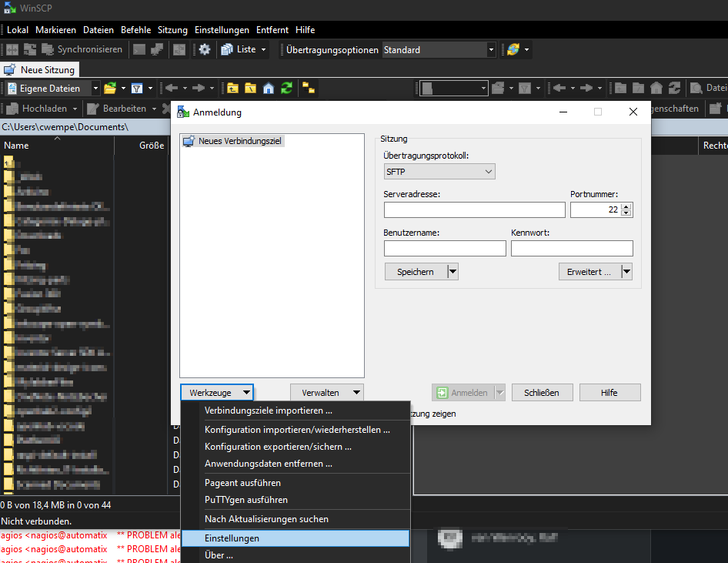
Task: Open the Lokal menu
Action: pyautogui.click(x=18, y=30)
